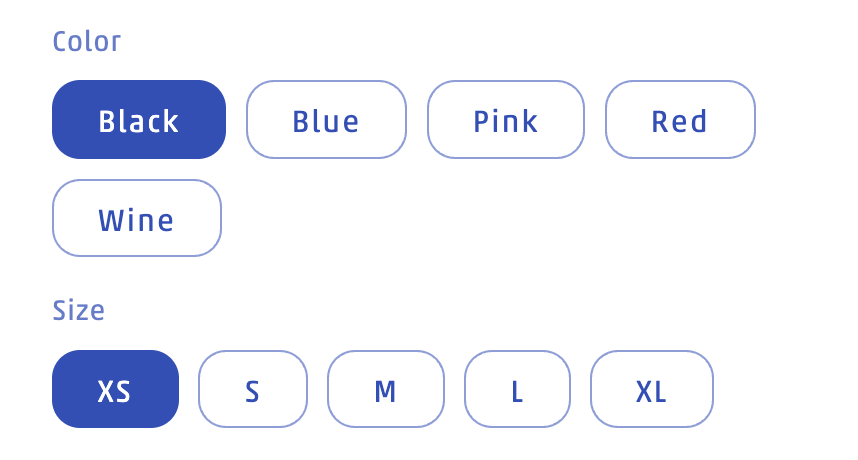Choose the Blue color chip

tap(326, 120)
